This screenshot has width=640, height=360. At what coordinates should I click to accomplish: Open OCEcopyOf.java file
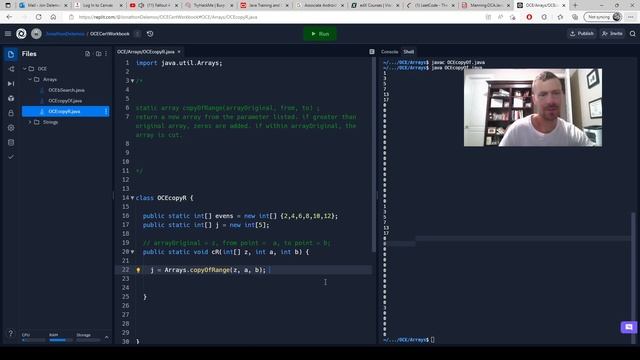65,101
